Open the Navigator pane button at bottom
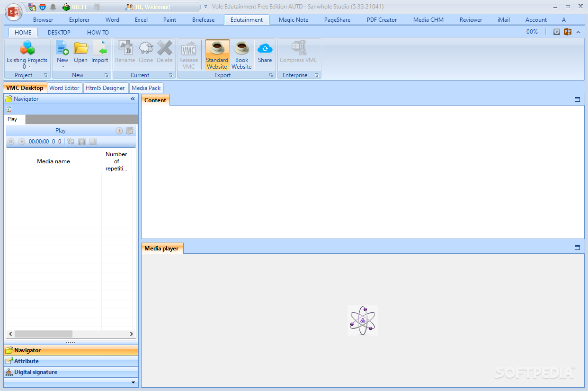 click(x=71, y=350)
